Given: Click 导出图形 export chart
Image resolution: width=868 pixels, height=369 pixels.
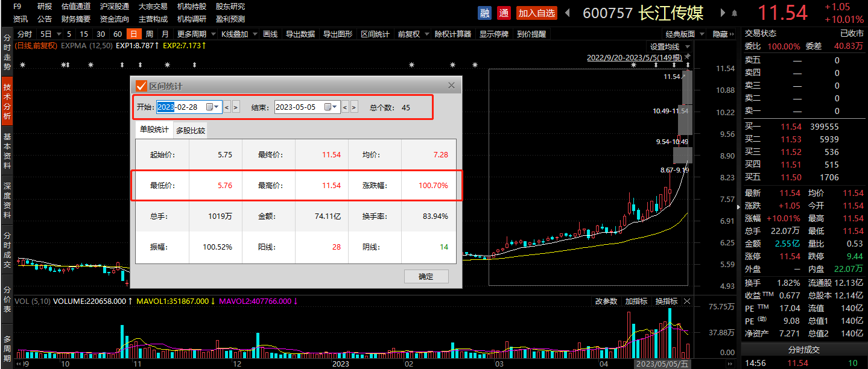Looking at the screenshot, I should click(x=338, y=34).
